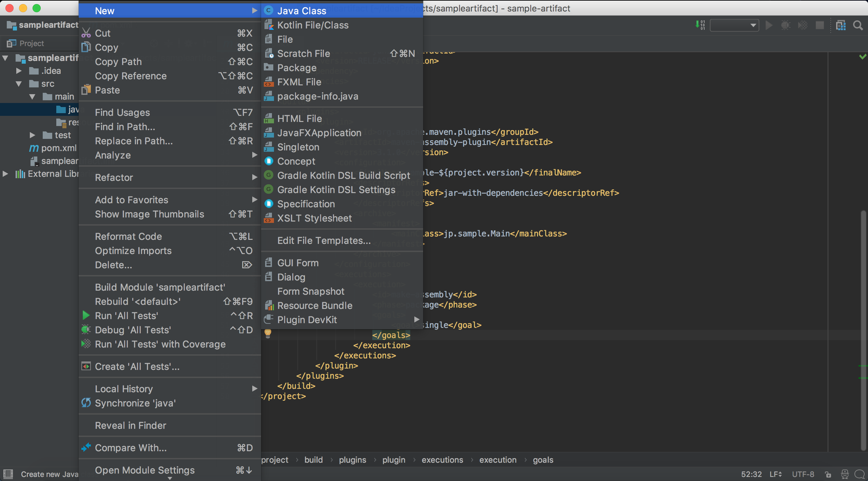Expand the External Libraries node
868x481 pixels.
(x=5, y=173)
